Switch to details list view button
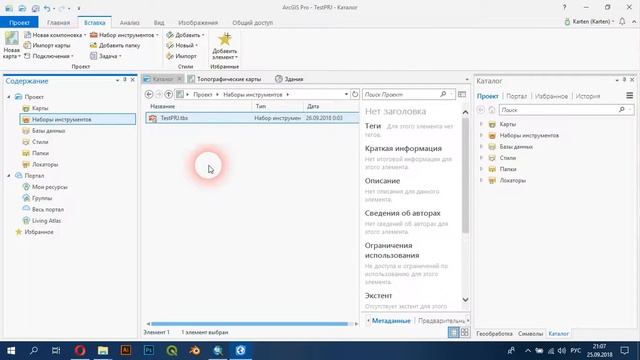640x360 pixels. 453,332
